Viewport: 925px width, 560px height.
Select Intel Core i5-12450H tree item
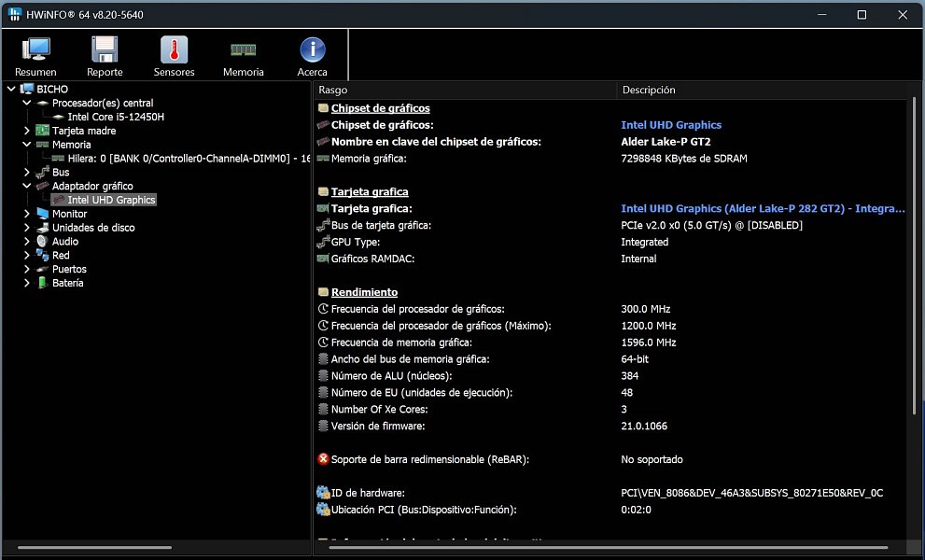coord(116,117)
